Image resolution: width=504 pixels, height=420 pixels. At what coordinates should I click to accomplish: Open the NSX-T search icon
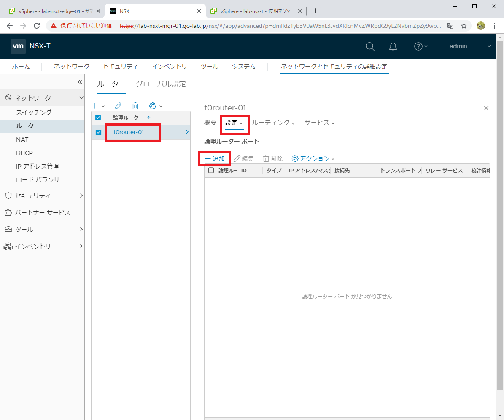tap(370, 47)
